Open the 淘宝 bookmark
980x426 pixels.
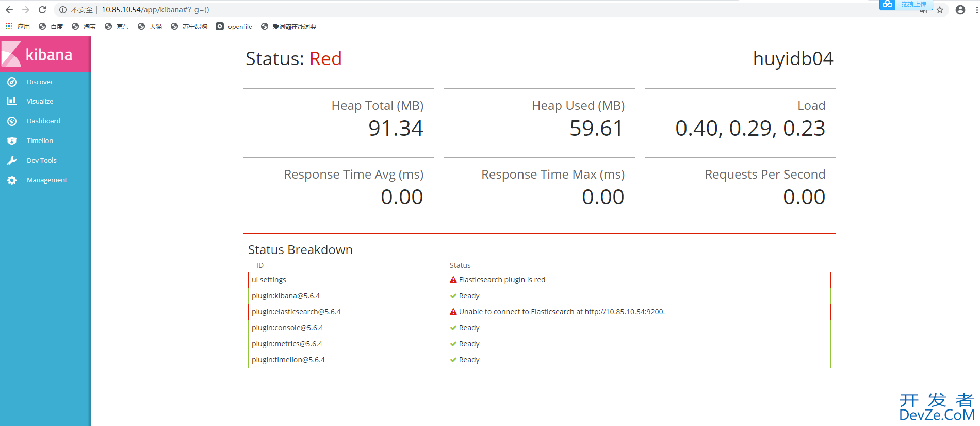click(x=84, y=26)
